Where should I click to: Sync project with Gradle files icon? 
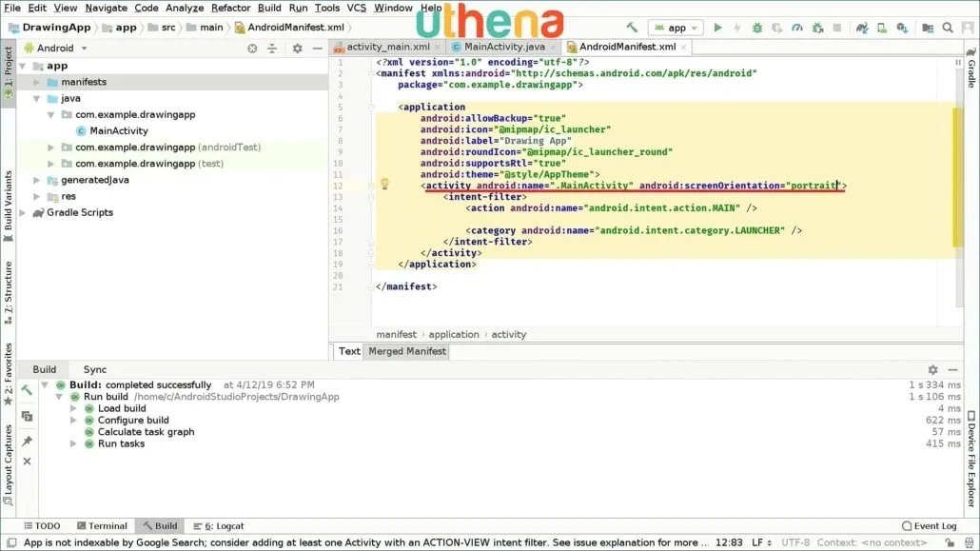[862, 28]
